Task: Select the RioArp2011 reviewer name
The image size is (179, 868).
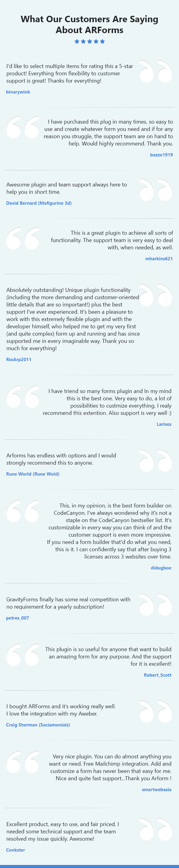Action: pos(19,360)
